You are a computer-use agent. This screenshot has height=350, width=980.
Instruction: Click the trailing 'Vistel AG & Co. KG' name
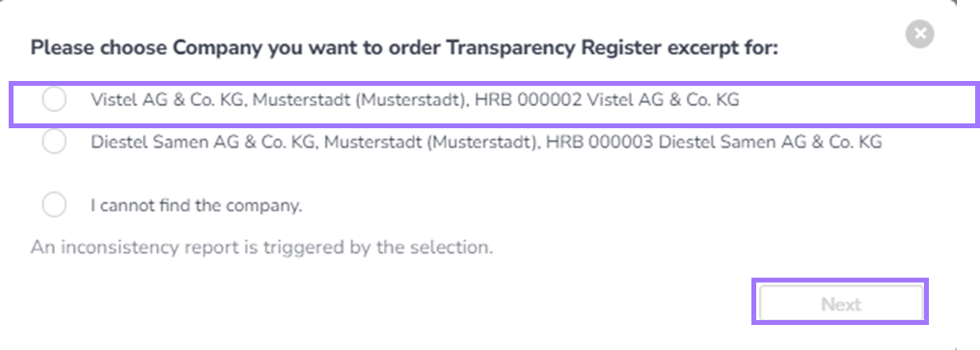click(664, 99)
